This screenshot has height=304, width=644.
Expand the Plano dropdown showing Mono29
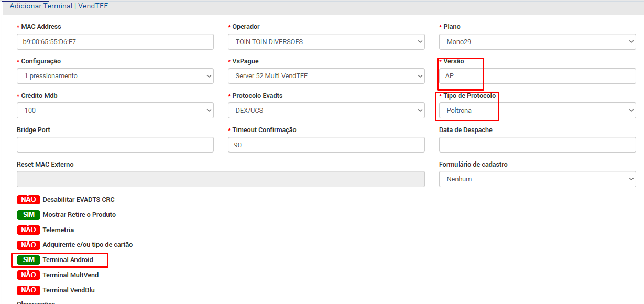[x=538, y=42]
